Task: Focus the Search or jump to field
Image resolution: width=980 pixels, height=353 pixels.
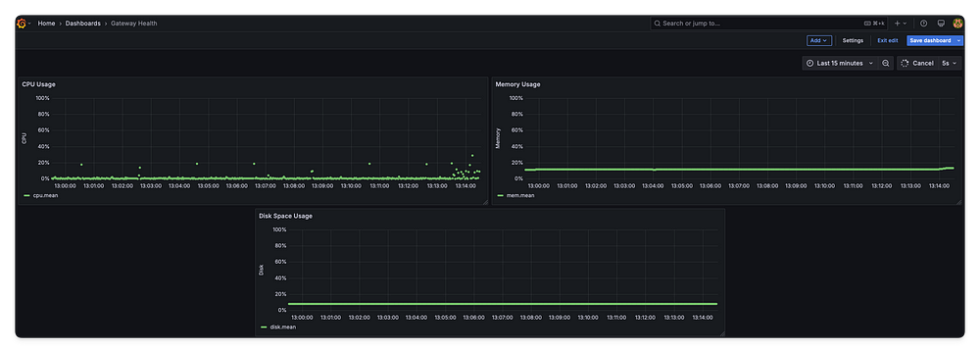Action: click(768, 24)
